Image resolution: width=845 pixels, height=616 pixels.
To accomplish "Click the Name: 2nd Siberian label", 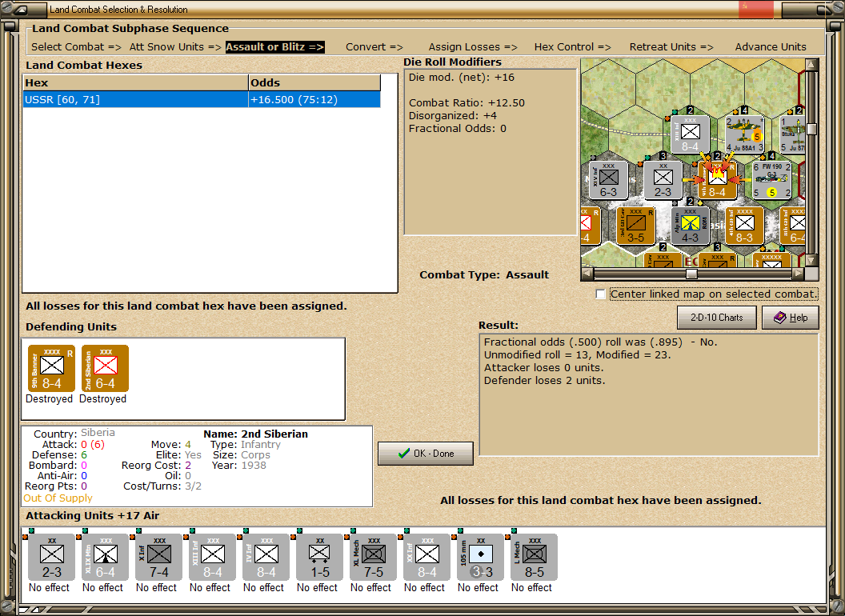I will coord(255,434).
